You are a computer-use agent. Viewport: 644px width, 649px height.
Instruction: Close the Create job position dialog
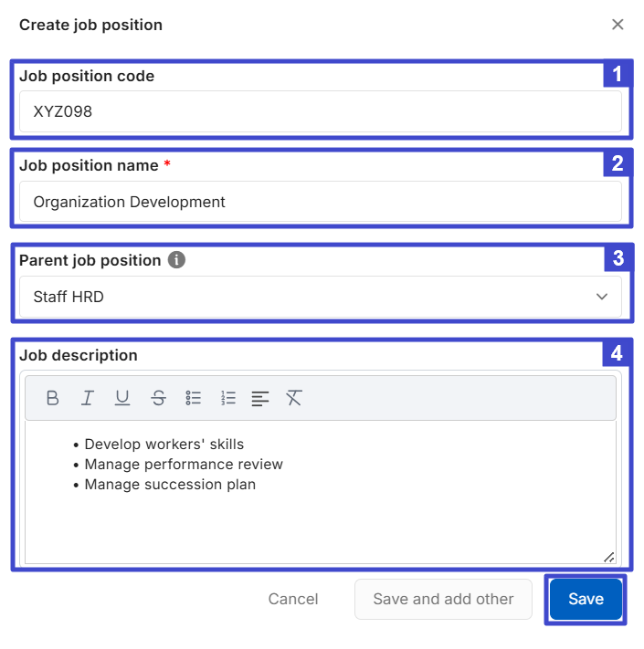(x=618, y=25)
